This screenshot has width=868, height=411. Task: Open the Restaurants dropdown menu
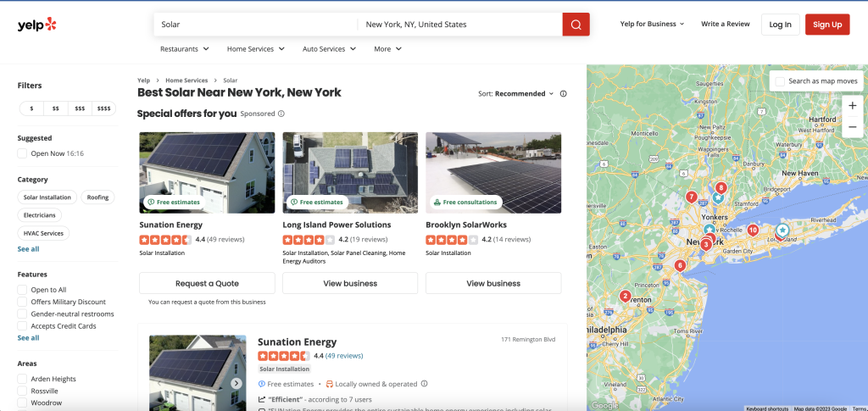point(185,48)
